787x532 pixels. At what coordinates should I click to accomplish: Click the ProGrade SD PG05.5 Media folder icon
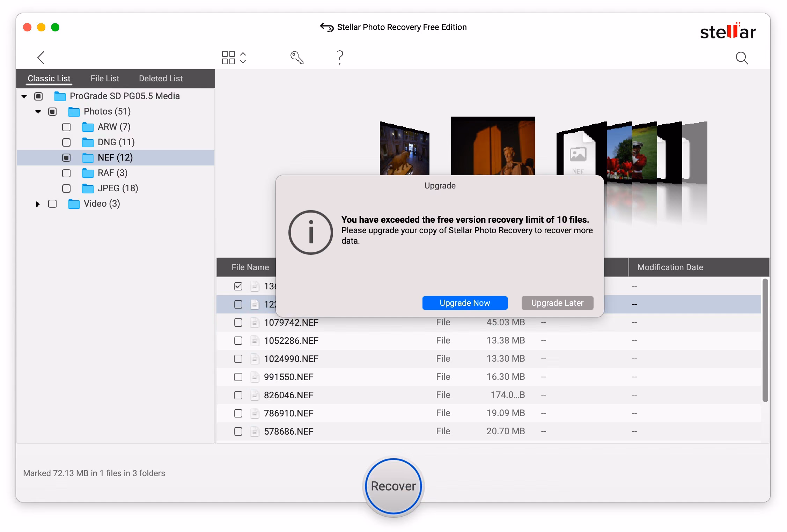(x=60, y=96)
